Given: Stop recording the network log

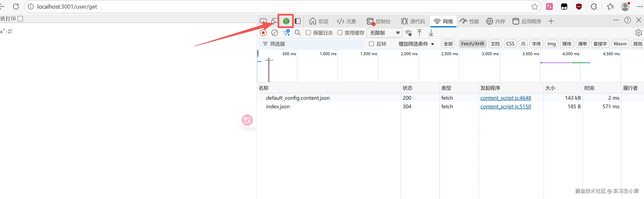Looking at the screenshot, I should 263,33.
